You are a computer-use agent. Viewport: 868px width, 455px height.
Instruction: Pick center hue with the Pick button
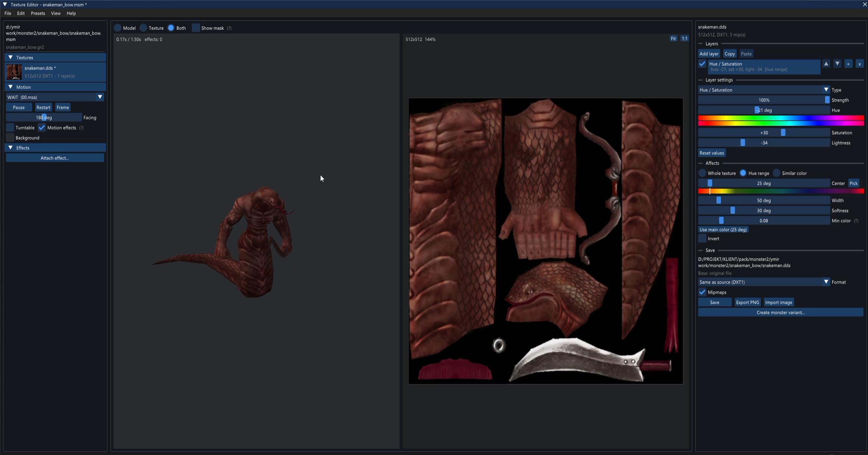click(853, 183)
